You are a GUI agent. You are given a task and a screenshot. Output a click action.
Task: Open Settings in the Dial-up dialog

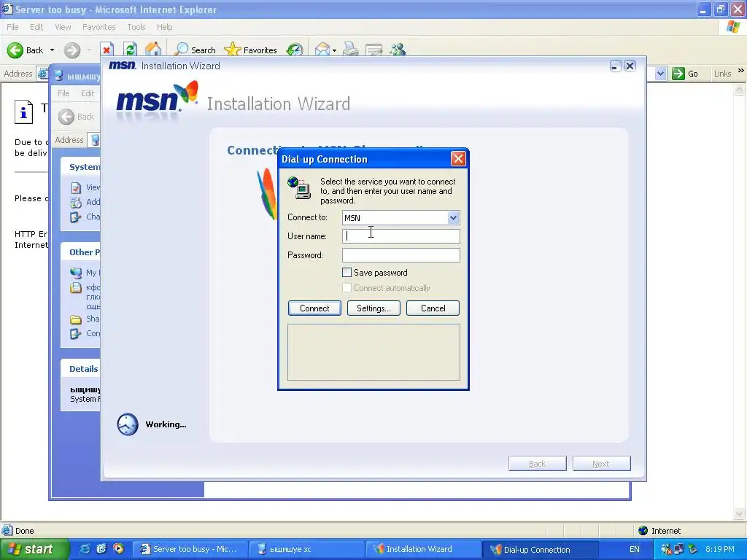[x=373, y=308]
